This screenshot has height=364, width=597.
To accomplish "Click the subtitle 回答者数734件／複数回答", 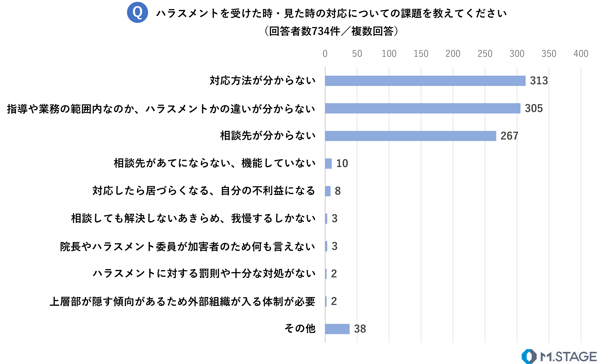I will 331,31.
